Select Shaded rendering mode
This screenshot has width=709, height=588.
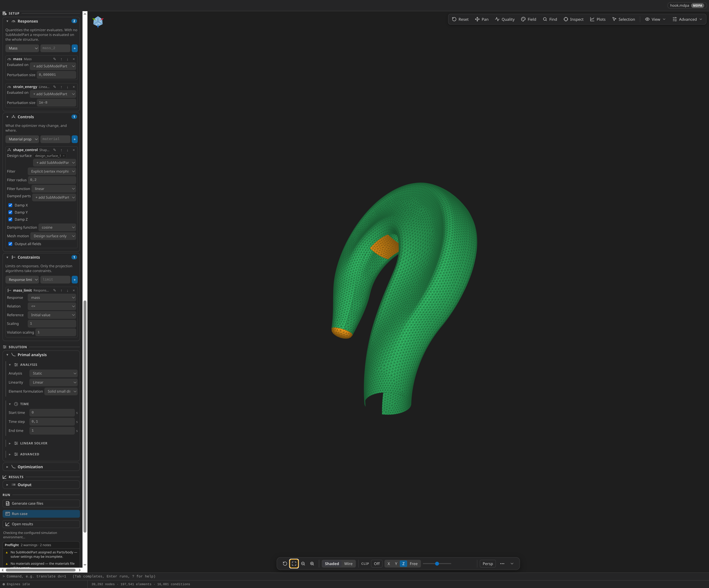coord(332,564)
